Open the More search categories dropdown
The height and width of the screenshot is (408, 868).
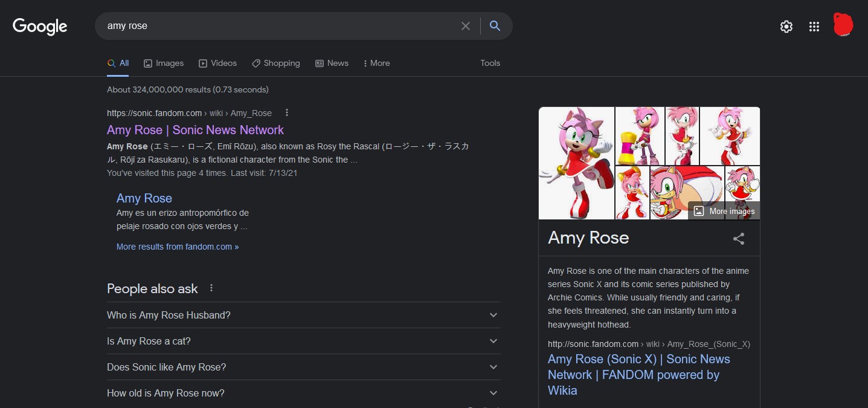pos(376,63)
